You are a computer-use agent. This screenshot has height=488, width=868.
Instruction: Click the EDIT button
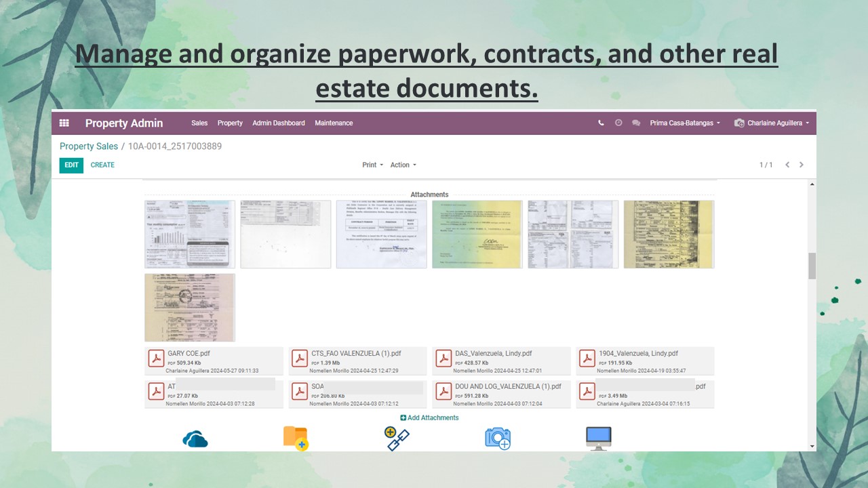point(71,165)
